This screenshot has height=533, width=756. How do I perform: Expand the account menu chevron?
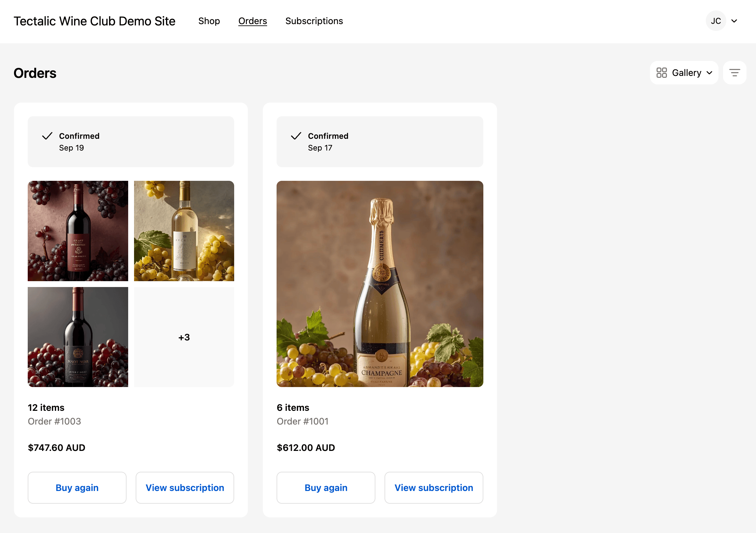tap(734, 21)
